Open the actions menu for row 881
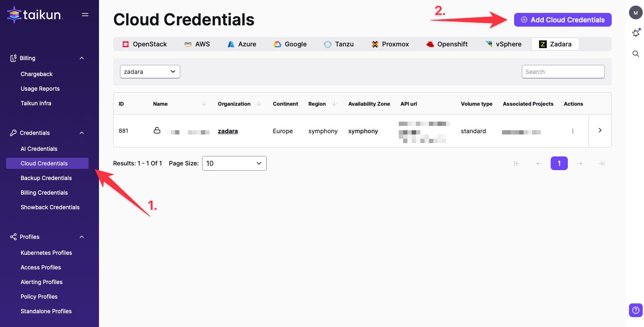 click(573, 131)
